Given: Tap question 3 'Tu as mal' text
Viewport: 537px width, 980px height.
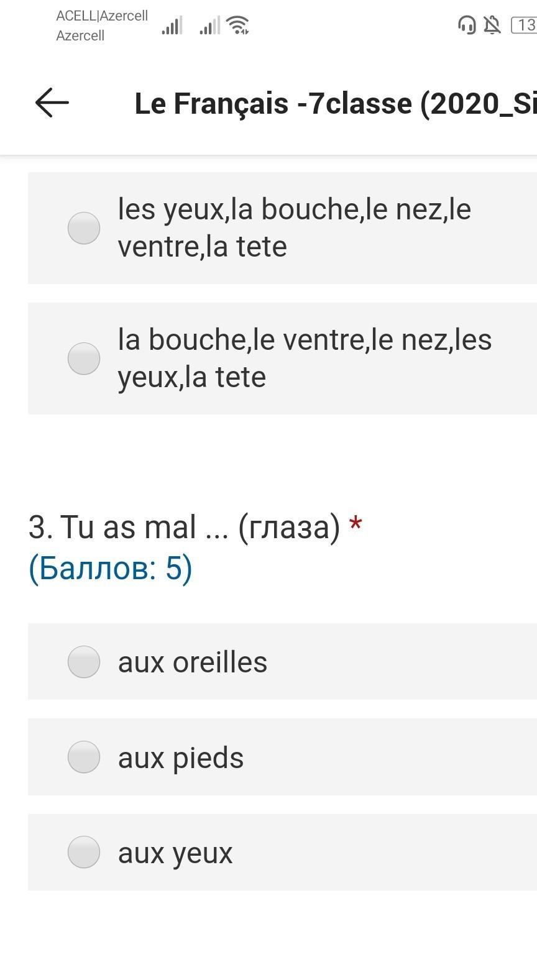Looking at the screenshot, I should [x=184, y=527].
